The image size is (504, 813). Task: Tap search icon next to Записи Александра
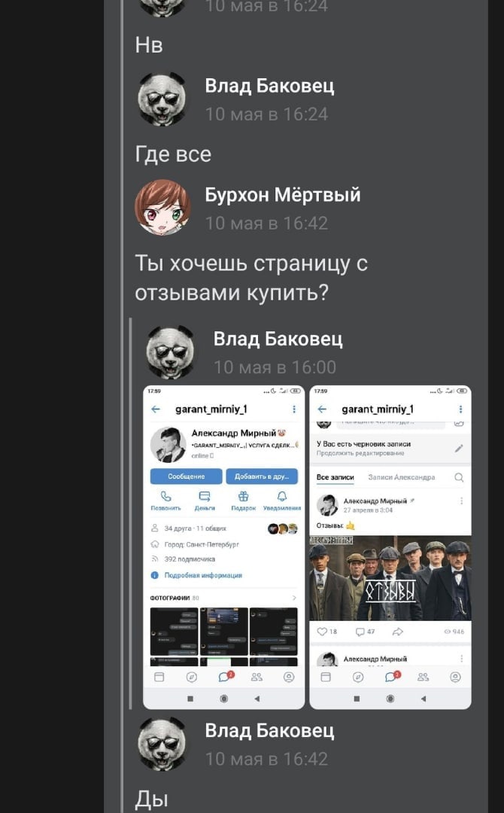tap(459, 477)
